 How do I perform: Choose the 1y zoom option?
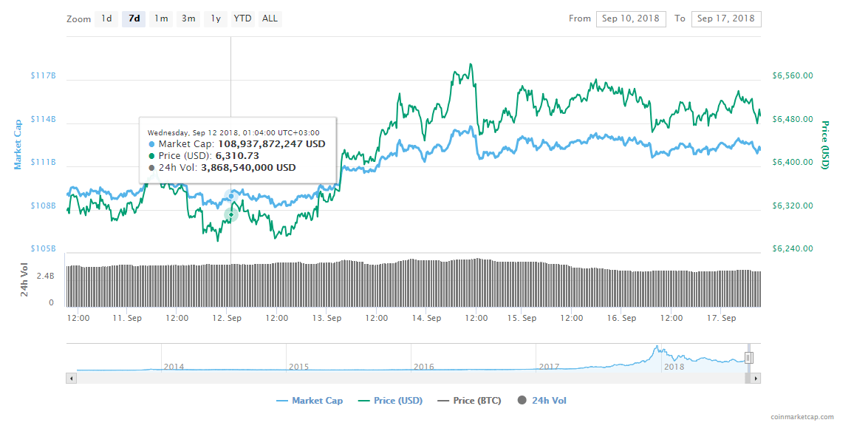[x=216, y=18]
